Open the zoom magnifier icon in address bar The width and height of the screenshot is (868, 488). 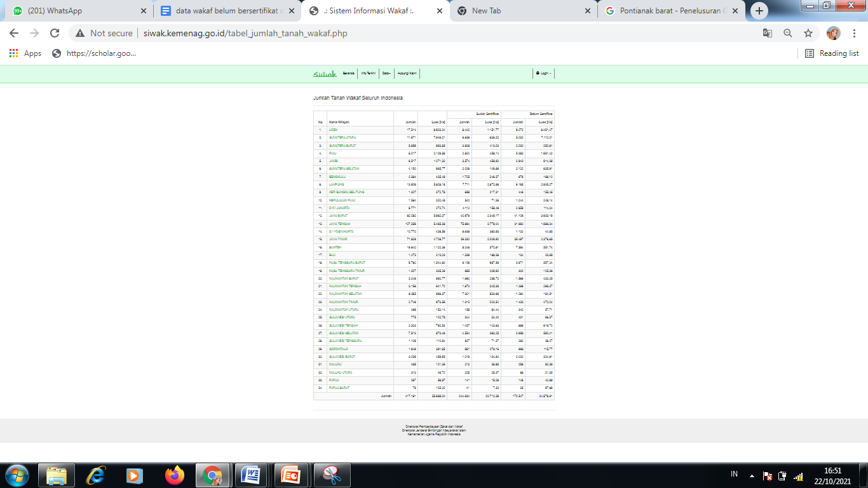tap(788, 33)
